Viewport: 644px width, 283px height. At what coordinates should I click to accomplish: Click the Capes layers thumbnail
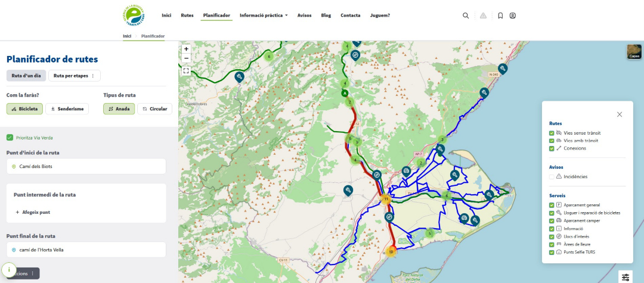(634, 52)
